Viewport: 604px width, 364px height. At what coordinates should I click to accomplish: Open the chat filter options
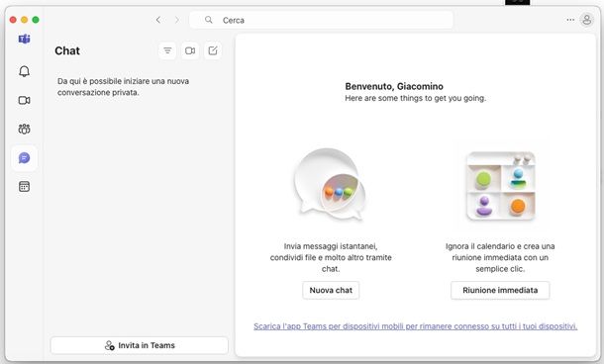click(x=167, y=50)
